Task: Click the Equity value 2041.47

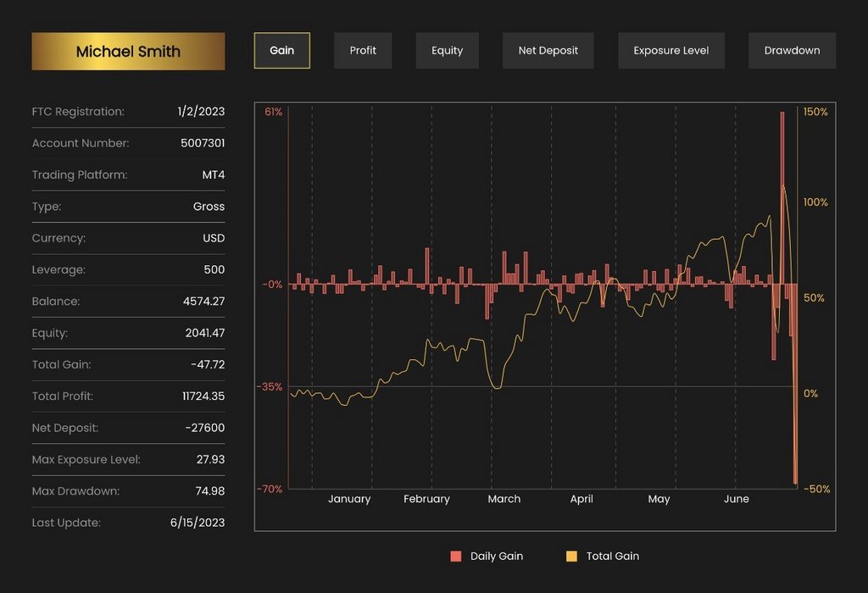Action: click(205, 332)
